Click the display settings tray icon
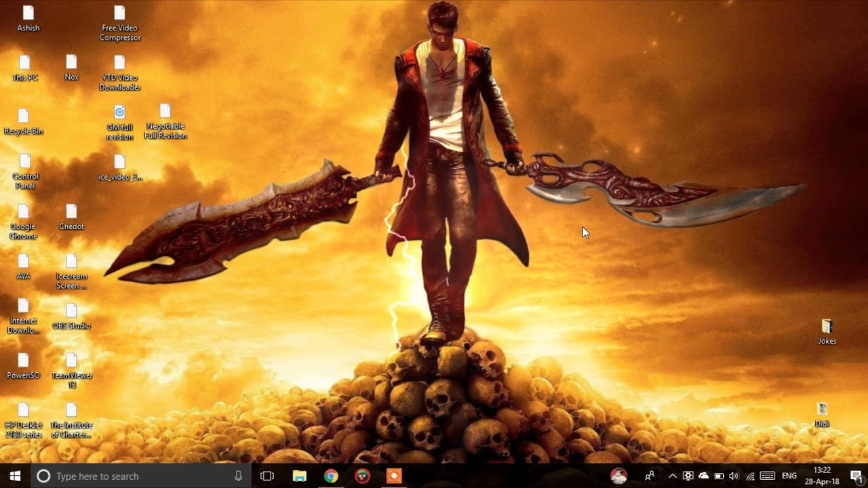Viewport: 868px width, 488px height. [x=688, y=476]
